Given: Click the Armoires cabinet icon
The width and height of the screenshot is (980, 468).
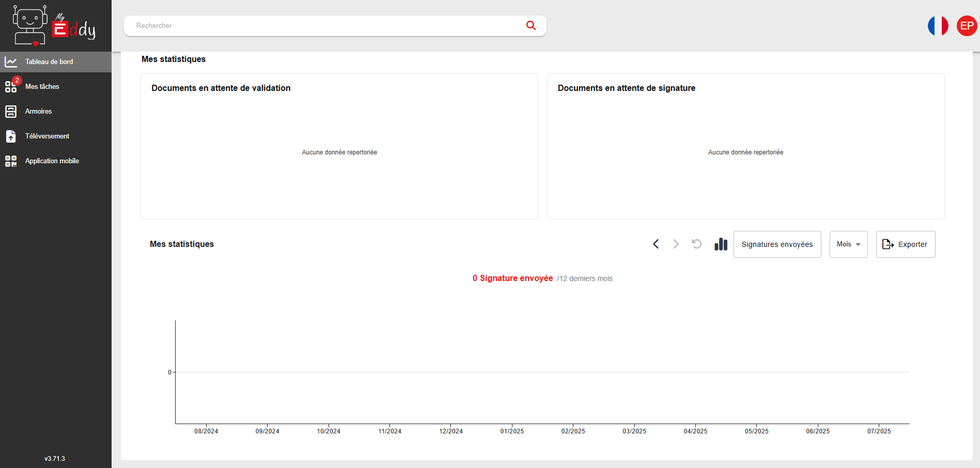Looking at the screenshot, I should [11, 112].
